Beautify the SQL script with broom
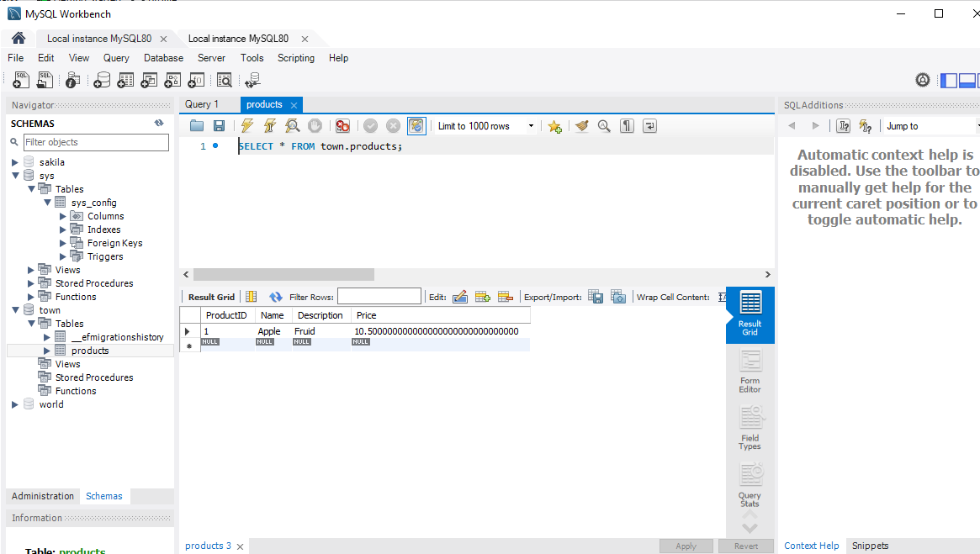This screenshot has height=554, width=980. [582, 125]
